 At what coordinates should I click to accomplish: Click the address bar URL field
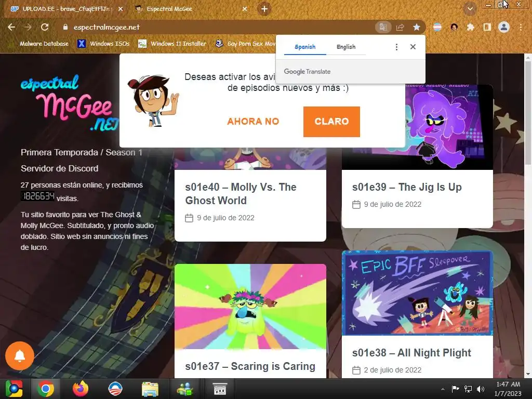[217, 27]
